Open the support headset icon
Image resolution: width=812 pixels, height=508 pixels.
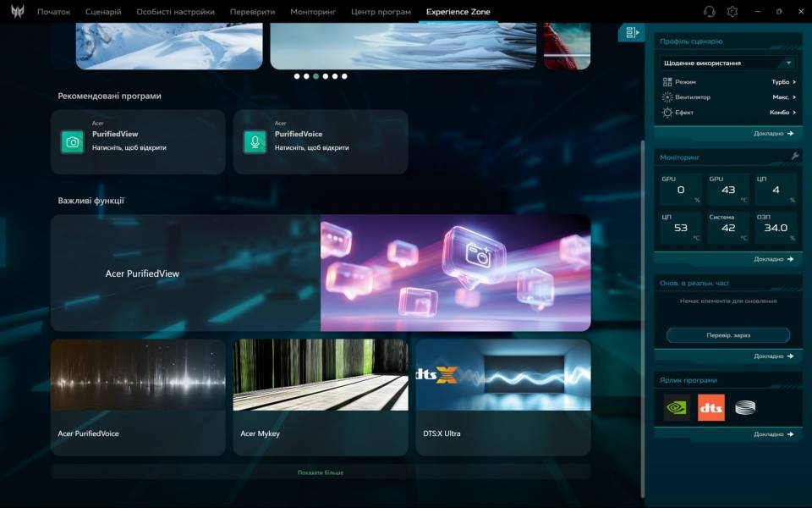pos(710,11)
